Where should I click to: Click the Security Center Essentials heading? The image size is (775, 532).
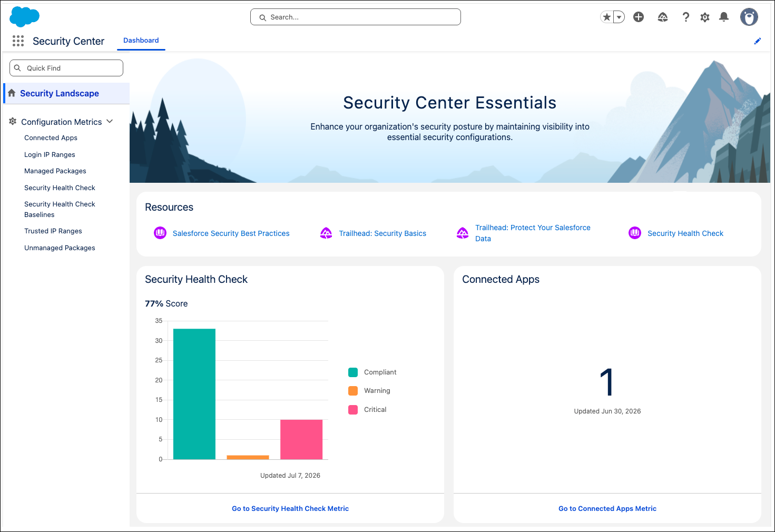(x=450, y=103)
